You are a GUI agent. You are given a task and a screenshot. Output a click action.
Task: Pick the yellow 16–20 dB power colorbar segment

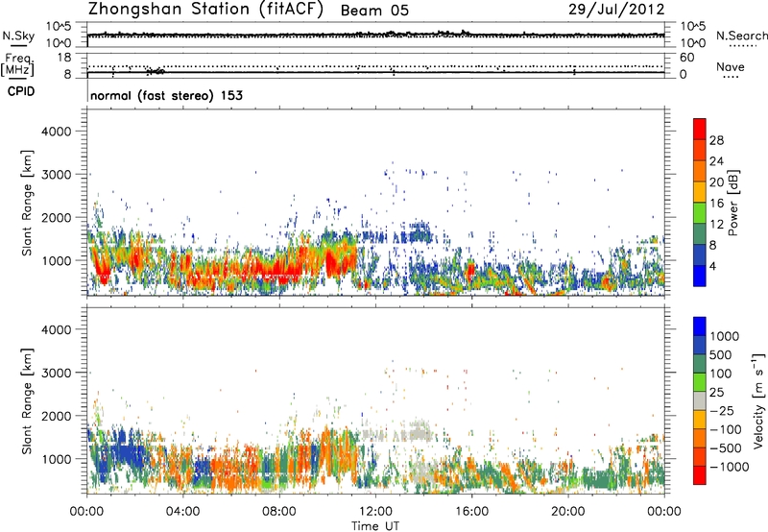click(x=700, y=192)
